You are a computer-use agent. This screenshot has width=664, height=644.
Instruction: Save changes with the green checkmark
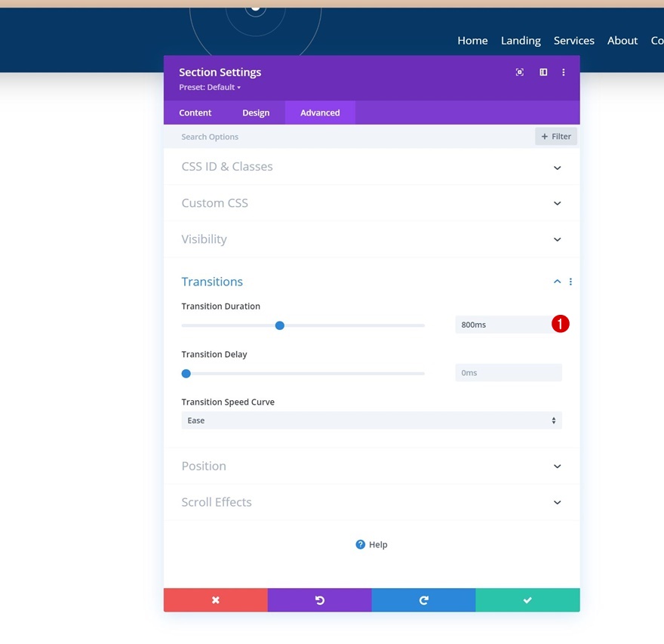pyautogui.click(x=527, y=599)
